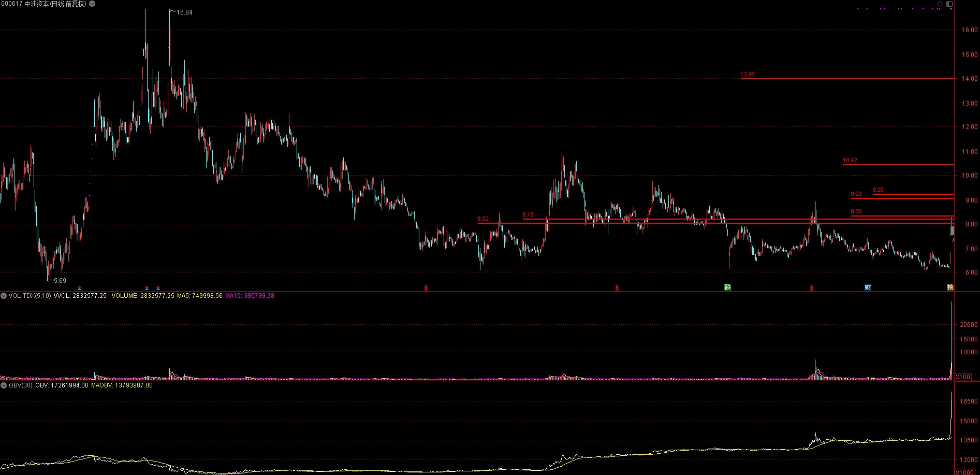Open the 榜 ranking marker
The width and height of the screenshot is (980, 475).
(950, 287)
